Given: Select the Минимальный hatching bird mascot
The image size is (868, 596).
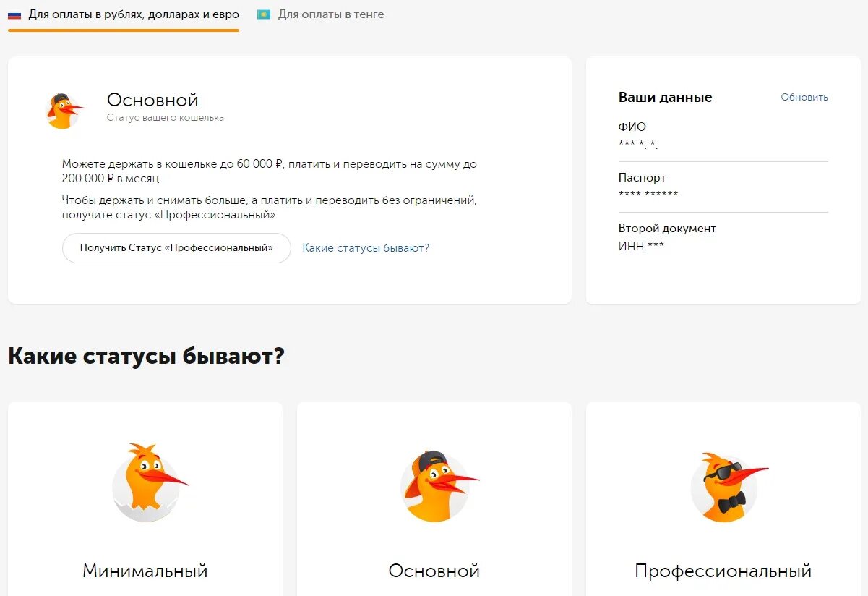Looking at the screenshot, I should click(x=149, y=482).
